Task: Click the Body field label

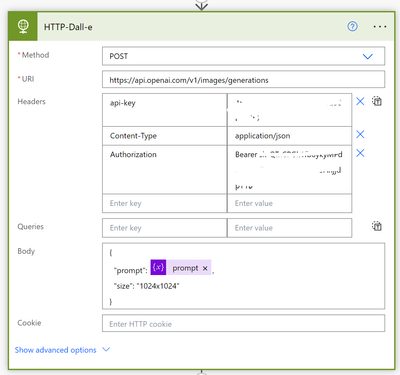Action: (x=26, y=251)
